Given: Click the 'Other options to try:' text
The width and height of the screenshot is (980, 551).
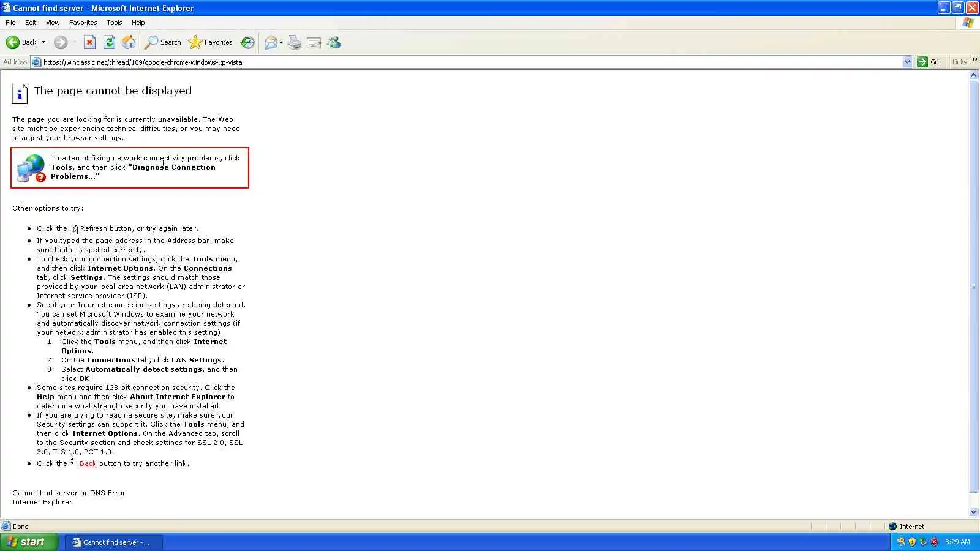Looking at the screenshot, I should pyautogui.click(x=48, y=208).
